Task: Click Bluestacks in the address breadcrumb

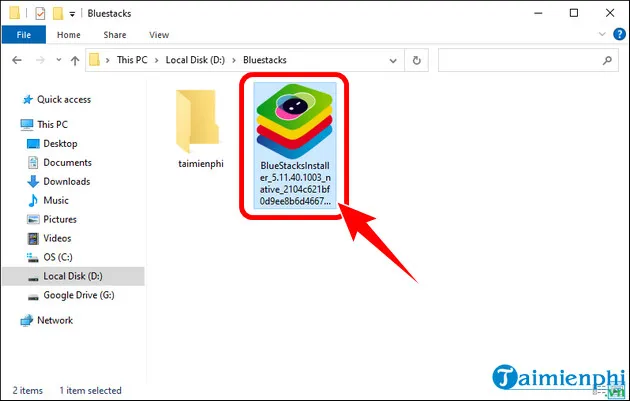Action: (x=265, y=60)
